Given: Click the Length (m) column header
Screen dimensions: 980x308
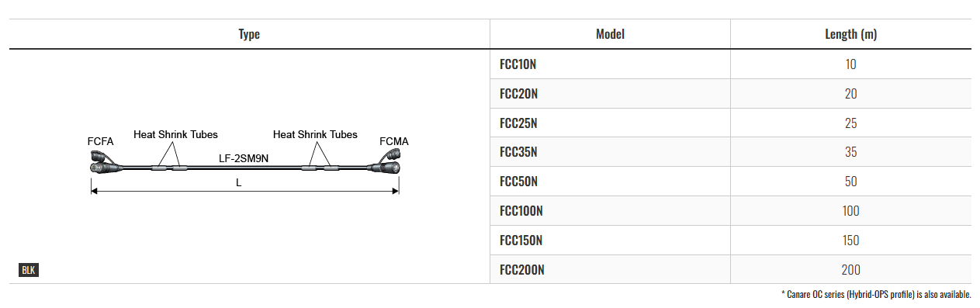Looking at the screenshot, I should point(850,34).
